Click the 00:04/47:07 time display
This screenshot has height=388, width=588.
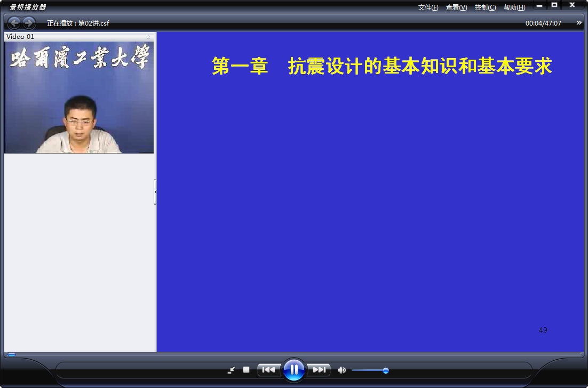[543, 23]
